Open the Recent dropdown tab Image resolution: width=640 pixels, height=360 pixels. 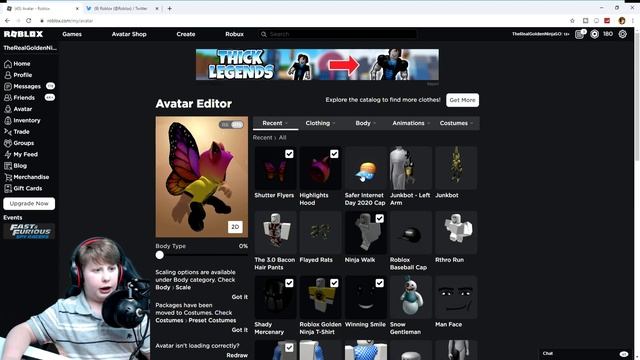276,123
